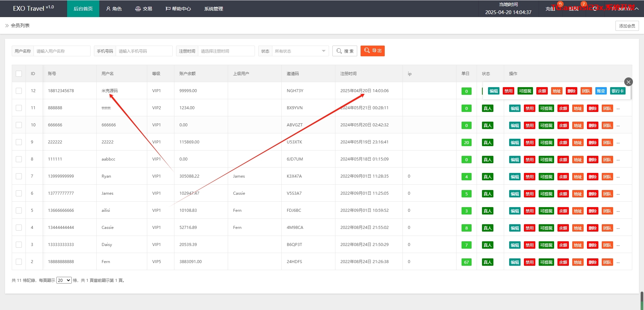Click 账变 in the expanded action row

coord(601,91)
